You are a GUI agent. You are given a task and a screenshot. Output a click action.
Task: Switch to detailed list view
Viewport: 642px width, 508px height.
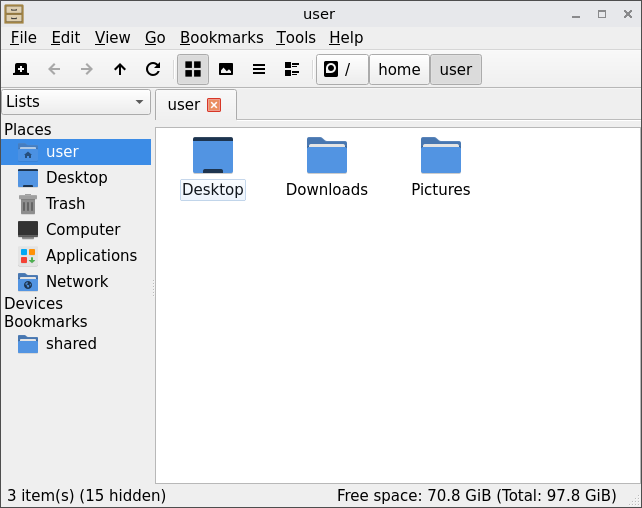point(259,69)
